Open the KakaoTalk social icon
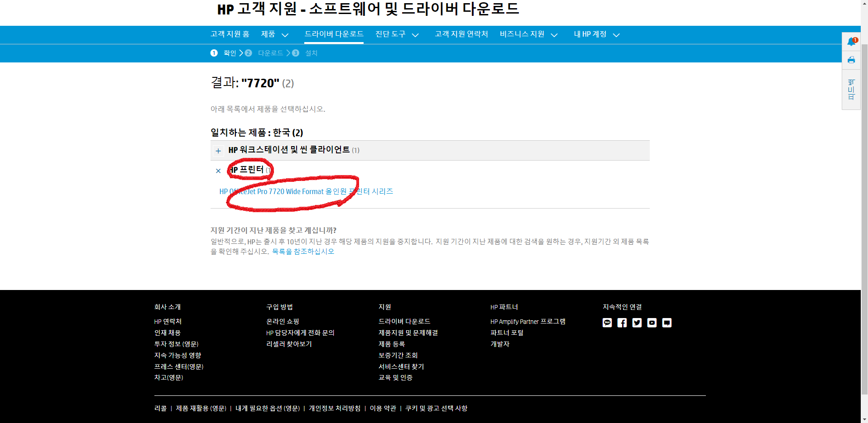Screen dimensions: 868x423 pos(607,323)
